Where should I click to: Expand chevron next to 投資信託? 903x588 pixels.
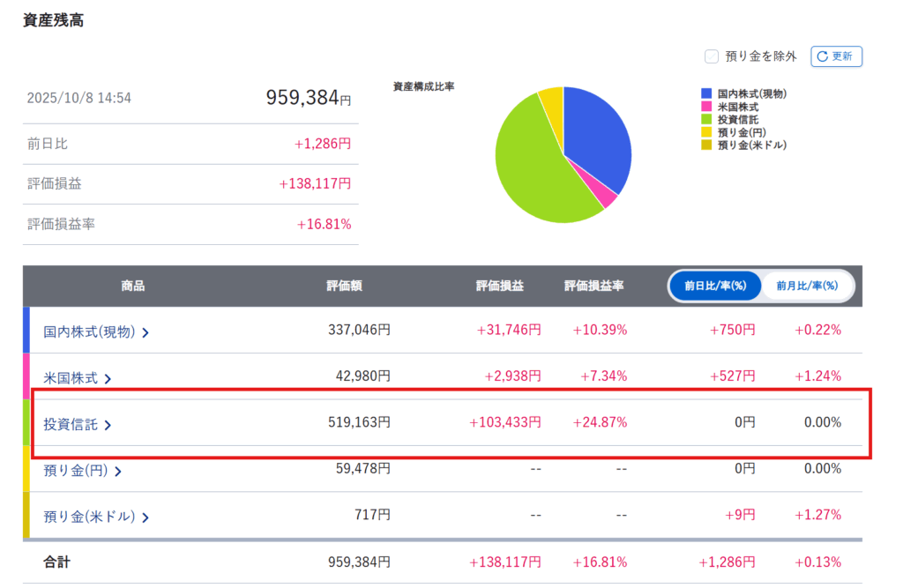coord(108,426)
